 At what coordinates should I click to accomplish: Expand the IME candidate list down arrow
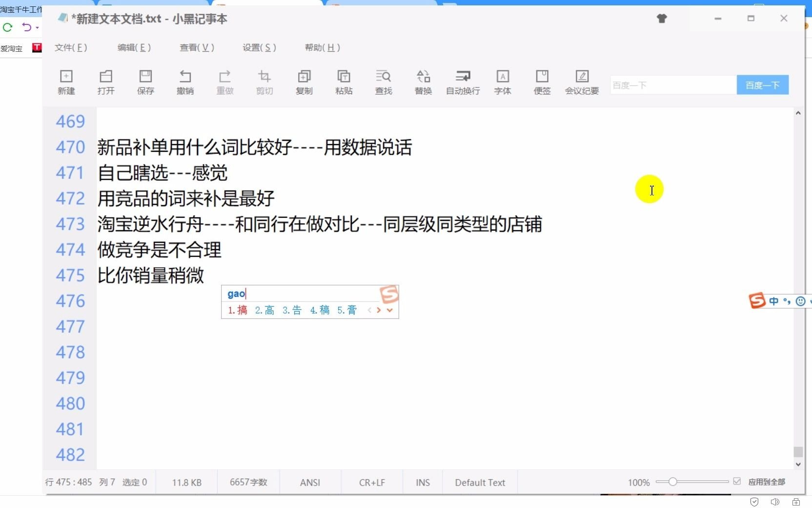389,310
